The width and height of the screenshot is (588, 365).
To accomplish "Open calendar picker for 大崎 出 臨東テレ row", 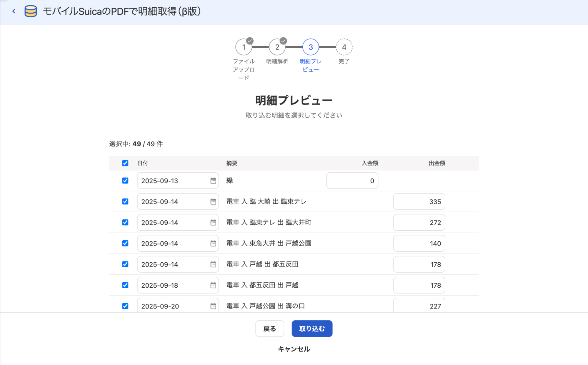I will click(213, 201).
